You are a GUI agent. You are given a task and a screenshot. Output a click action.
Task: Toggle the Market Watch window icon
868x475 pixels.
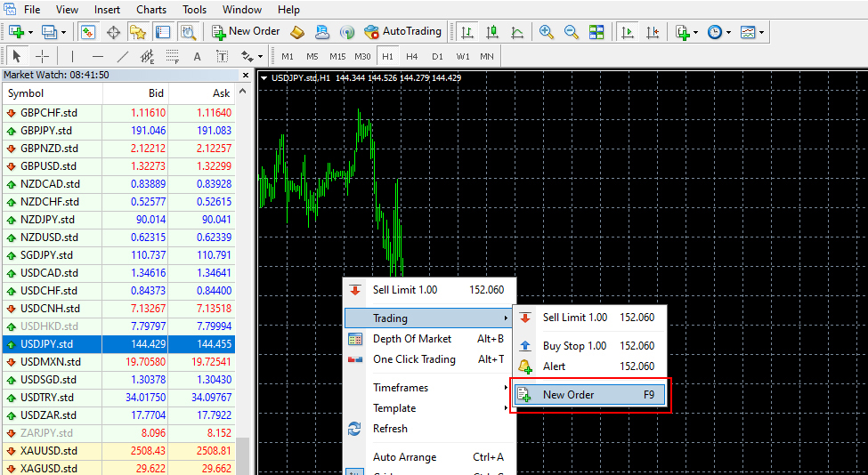[x=88, y=32]
